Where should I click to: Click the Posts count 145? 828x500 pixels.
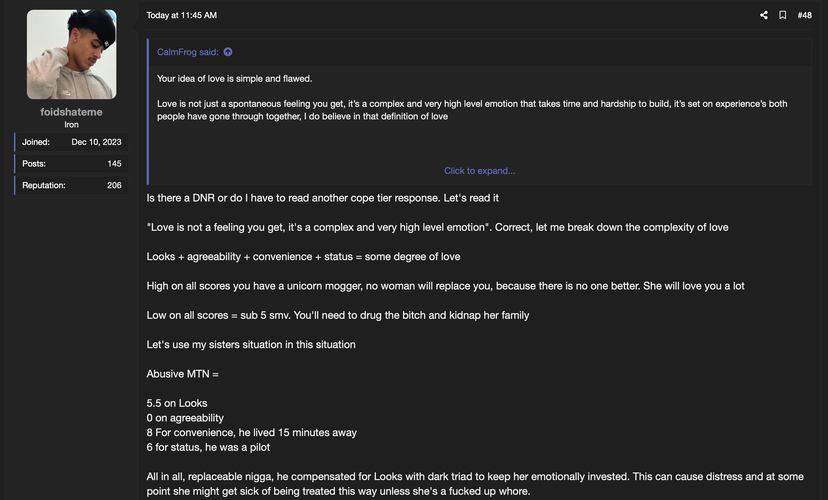tap(114, 164)
